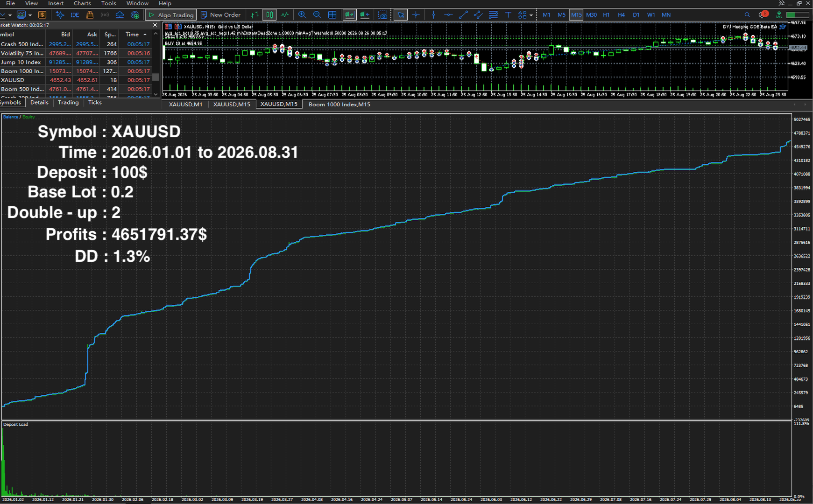This screenshot has height=504, width=813.
Task: Switch to Market Watch Trading tab
Action: pos(68,103)
